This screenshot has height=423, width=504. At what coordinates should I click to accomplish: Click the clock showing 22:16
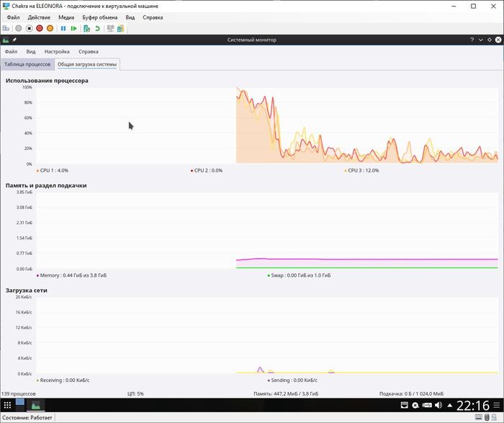click(x=472, y=406)
